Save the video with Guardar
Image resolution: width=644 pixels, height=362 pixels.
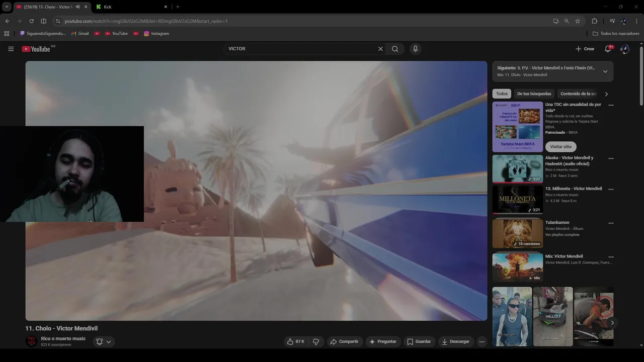[419, 341]
